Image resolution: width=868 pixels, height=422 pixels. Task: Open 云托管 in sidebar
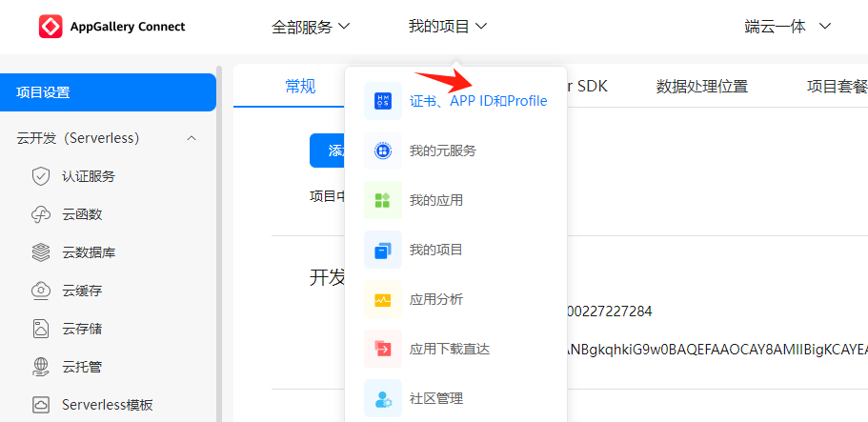click(x=82, y=367)
